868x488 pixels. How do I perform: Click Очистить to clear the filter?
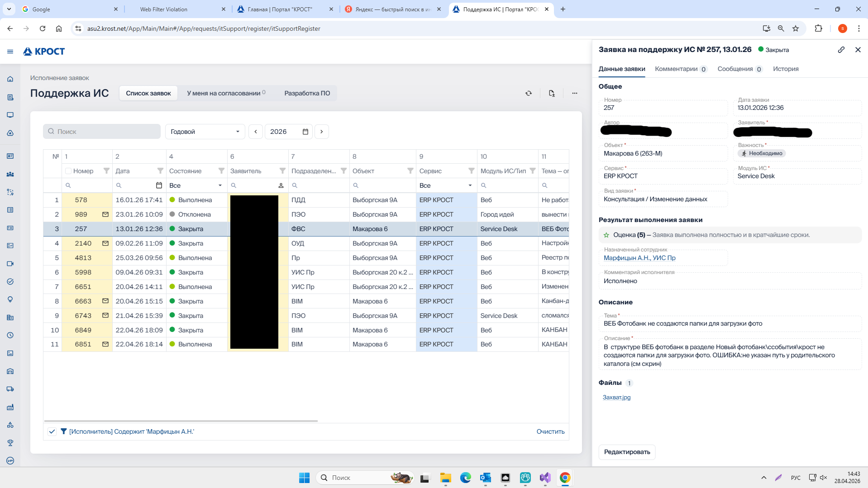click(550, 431)
